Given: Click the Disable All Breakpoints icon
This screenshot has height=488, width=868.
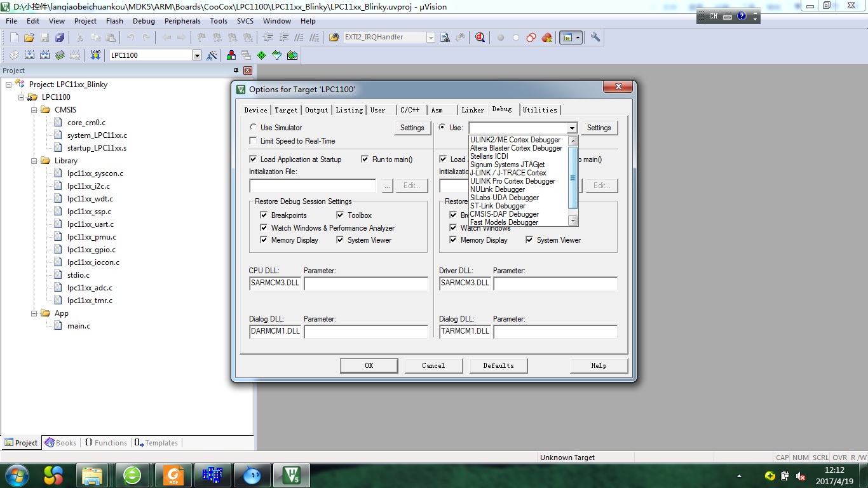Looking at the screenshot, I should pos(531,37).
